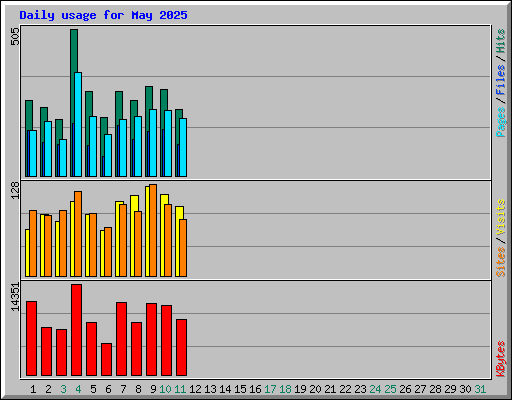The height and width of the screenshot is (400, 512).
Task: Click the blue "Files" legend label
Action: (x=500, y=79)
